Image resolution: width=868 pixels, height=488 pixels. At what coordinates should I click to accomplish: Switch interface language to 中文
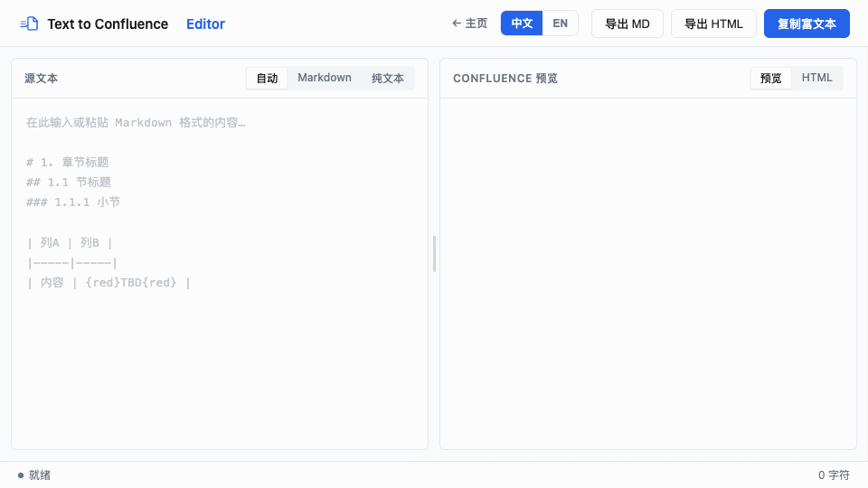click(x=522, y=23)
